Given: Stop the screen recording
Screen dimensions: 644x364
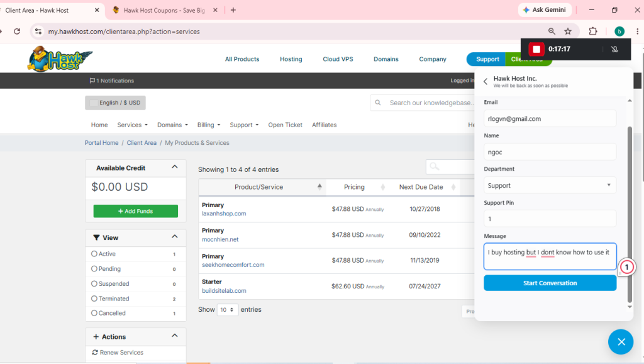Looking at the screenshot, I should (536, 49).
